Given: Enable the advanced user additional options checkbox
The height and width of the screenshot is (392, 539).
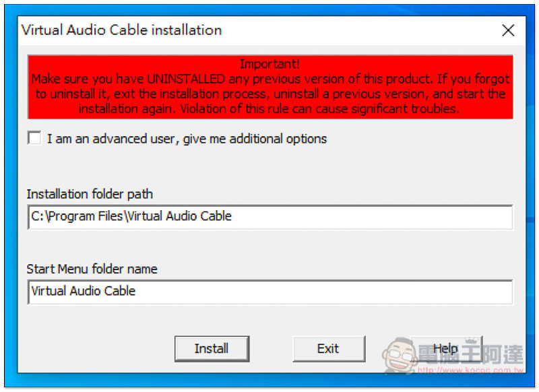Looking at the screenshot, I should [x=34, y=138].
